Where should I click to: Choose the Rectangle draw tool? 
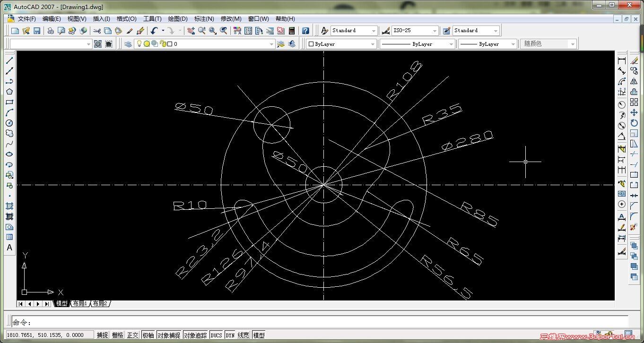[x=9, y=102]
